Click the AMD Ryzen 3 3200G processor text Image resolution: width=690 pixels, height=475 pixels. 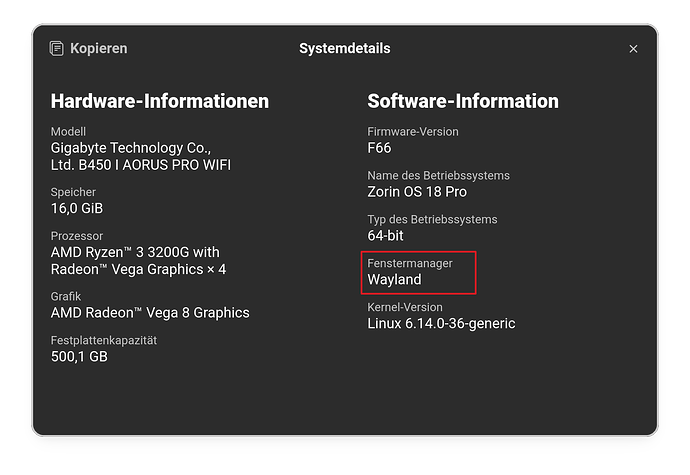[138, 260]
